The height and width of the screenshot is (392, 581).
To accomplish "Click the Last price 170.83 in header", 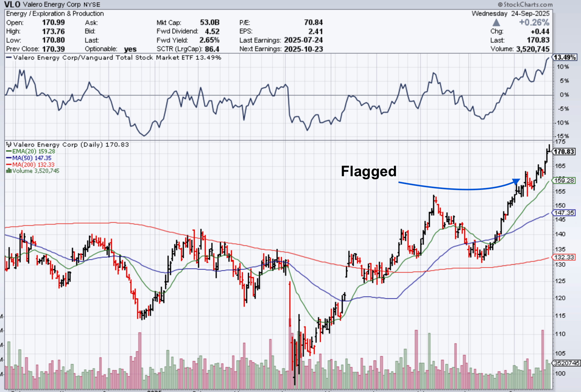I will point(538,40).
